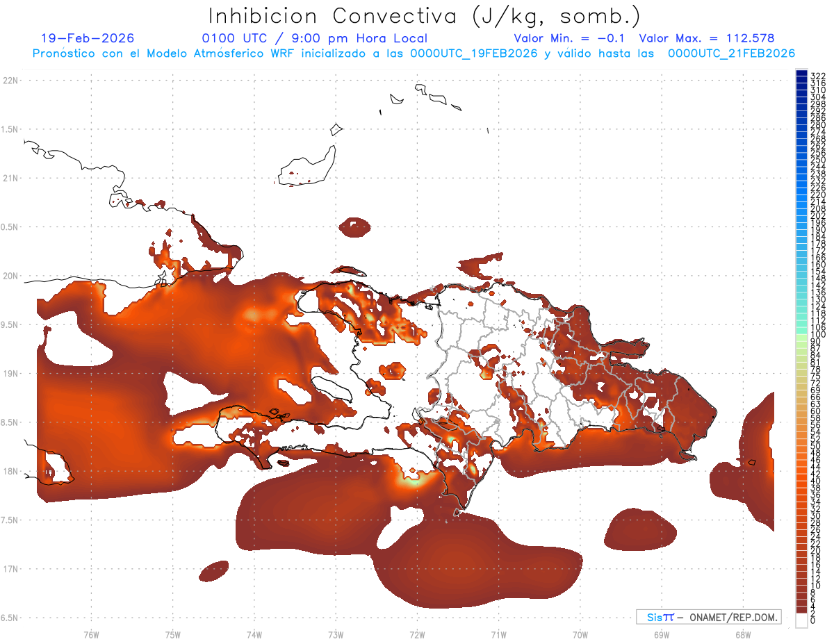Click the dark blue 322 swatch on the colorbar
Image resolution: width=834 pixels, height=644 pixels.
[x=801, y=74]
